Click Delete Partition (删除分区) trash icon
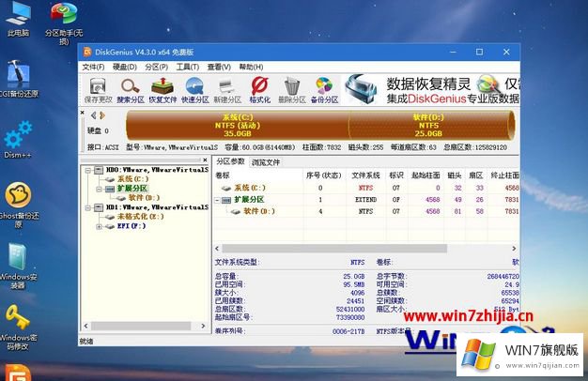The width and height of the screenshot is (588, 381). [292, 90]
